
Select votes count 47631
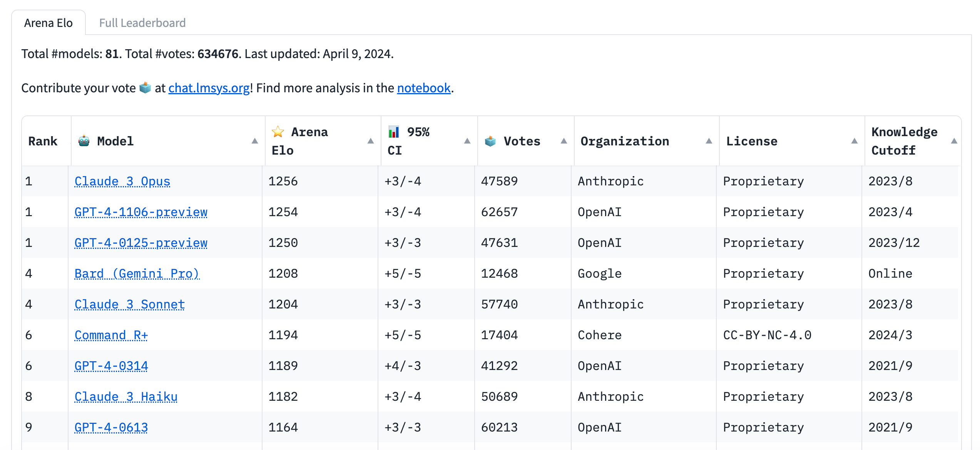500,243
